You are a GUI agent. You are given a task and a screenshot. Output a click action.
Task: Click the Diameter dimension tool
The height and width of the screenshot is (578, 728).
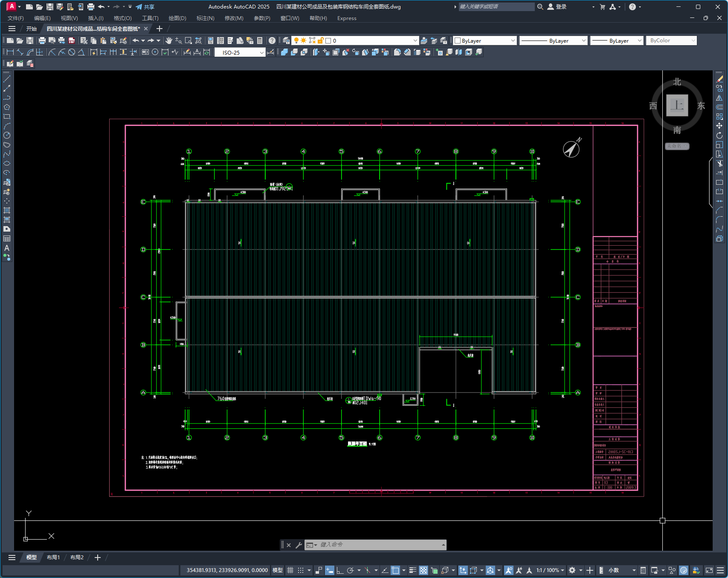(72, 52)
